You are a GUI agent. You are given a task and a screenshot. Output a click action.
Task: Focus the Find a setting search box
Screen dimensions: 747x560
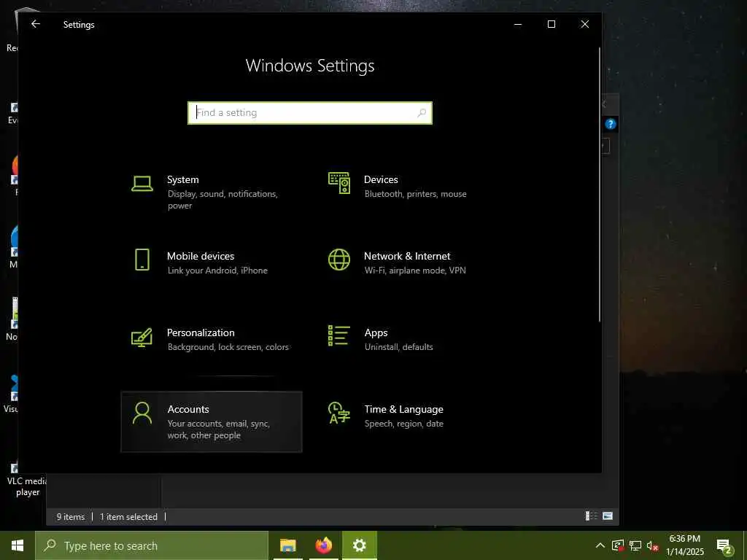point(310,113)
